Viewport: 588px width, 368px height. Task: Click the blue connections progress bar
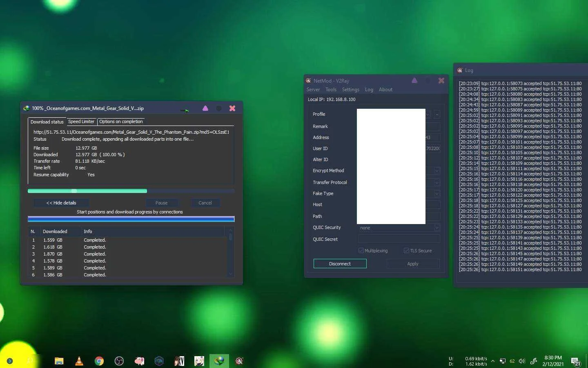pyautogui.click(x=131, y=219)
